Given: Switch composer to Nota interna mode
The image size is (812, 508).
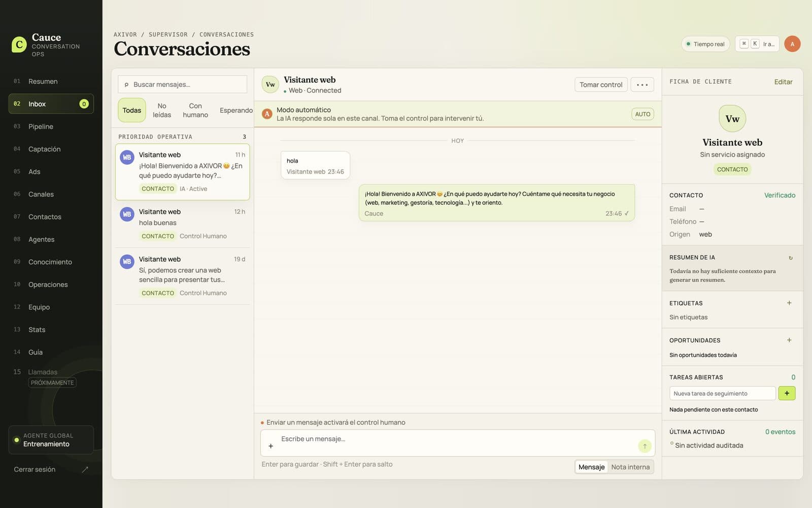Looking at the screenshot, I should click(630, 467).
